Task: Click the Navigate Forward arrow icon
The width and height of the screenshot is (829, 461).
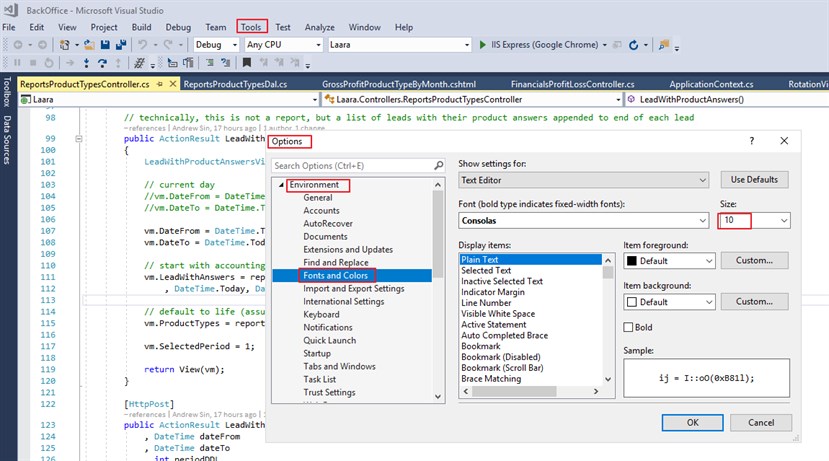Action: (42, 45)
